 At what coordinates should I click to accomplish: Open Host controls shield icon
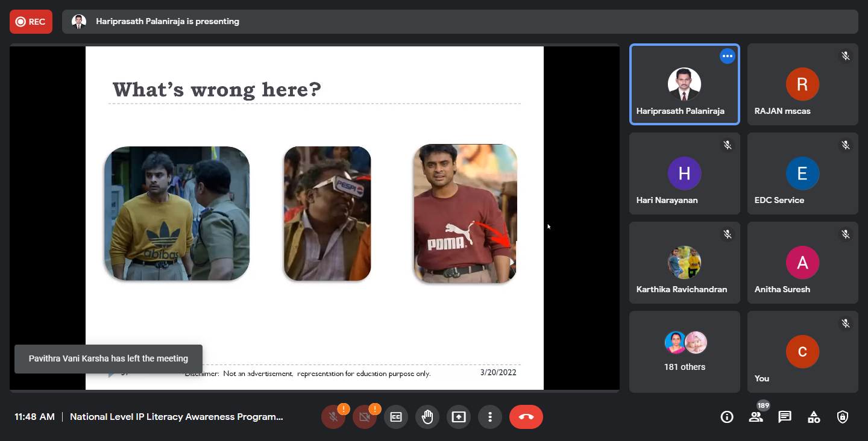843,417
